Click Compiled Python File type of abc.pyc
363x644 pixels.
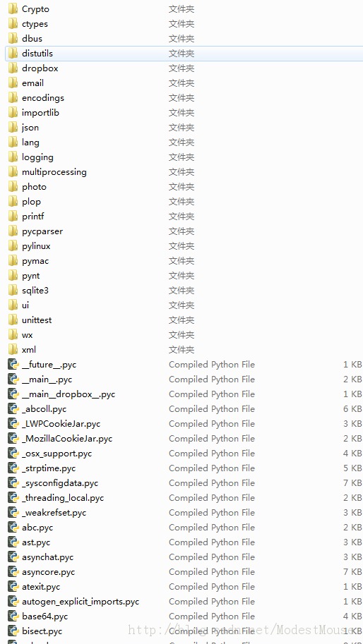[212, 528]
